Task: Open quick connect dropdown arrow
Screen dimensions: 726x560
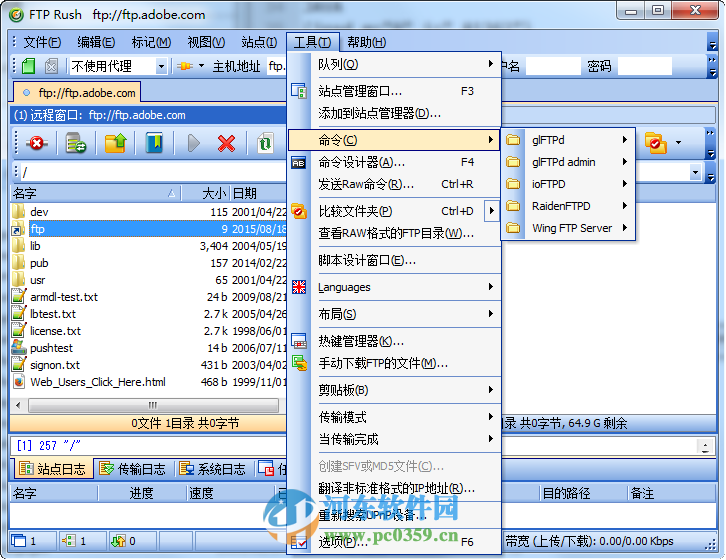Action: click(201, 66)
